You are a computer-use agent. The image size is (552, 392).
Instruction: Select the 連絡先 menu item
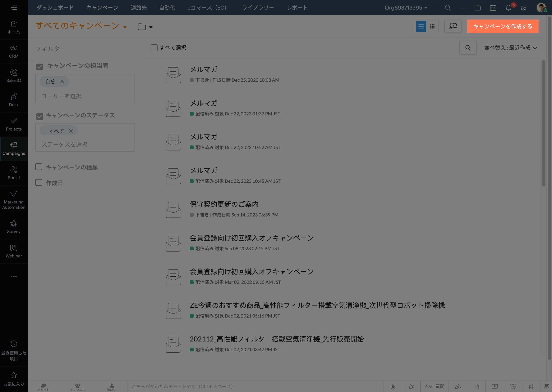pyautogui.click(x=139, y=7)
